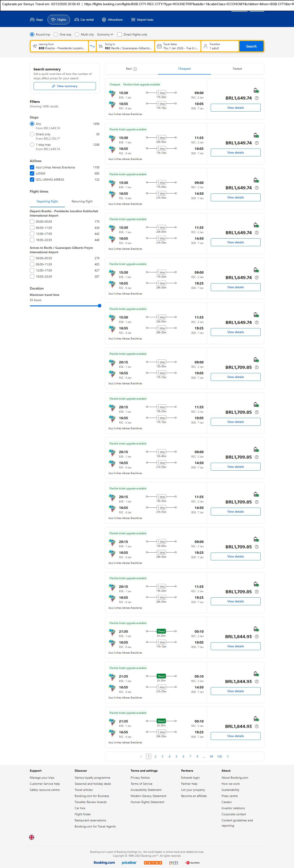Click the calendar icon in Travel dates field
The image size is (294, 868).
coord(160,46)
